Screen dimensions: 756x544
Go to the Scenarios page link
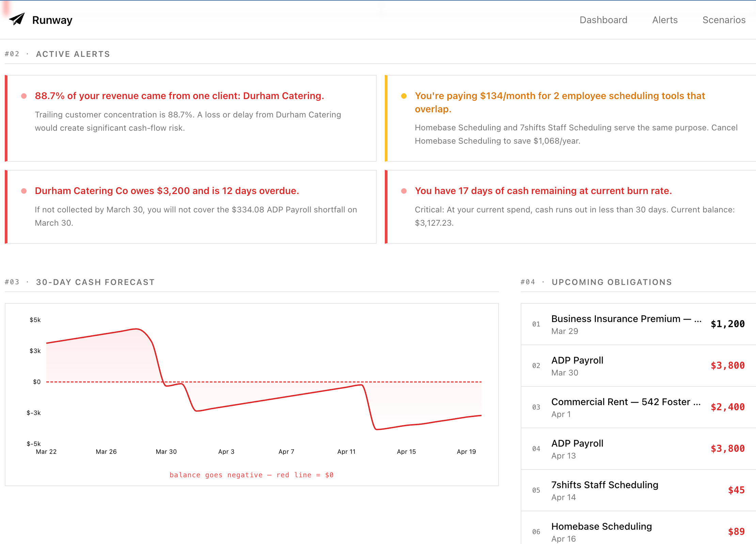click(724, 20)
